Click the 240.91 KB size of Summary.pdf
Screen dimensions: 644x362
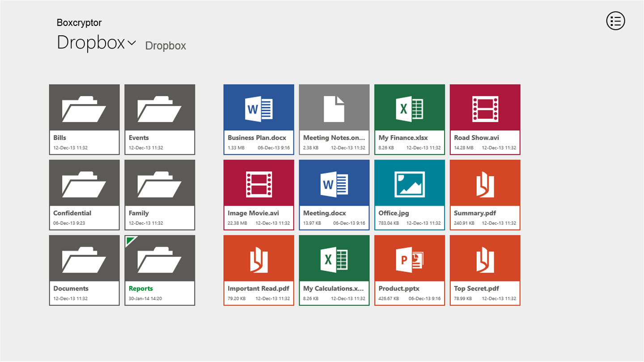coord(464,223)
